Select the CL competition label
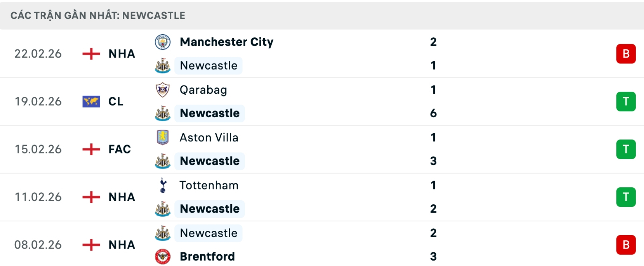 pyautogui.click(x=116, y=101)
